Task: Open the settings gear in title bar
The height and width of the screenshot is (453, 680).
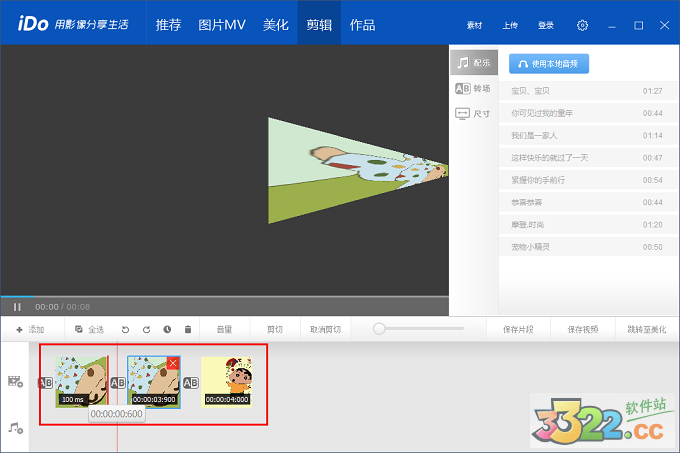Action: (x=583, y=25)
